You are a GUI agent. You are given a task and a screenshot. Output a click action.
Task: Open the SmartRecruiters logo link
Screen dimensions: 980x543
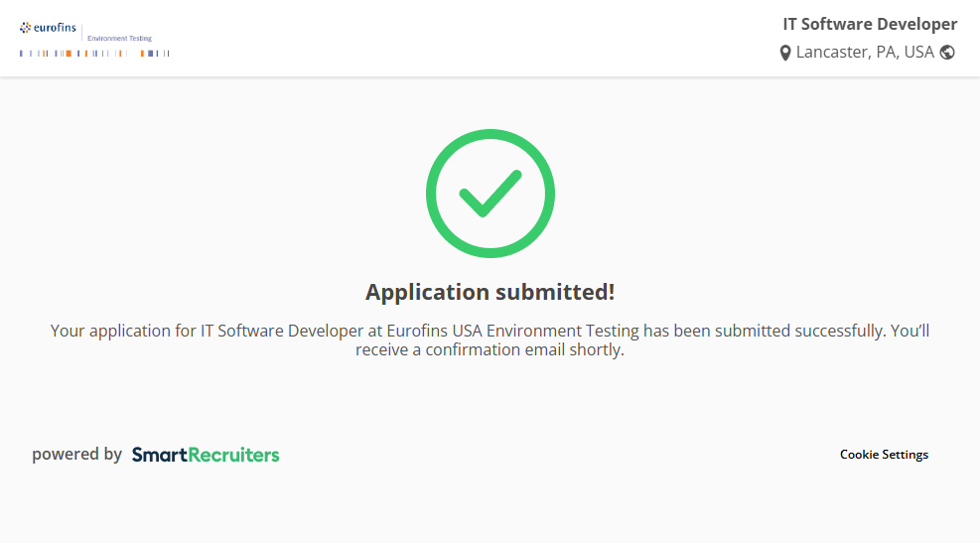pyautogui.click(x=206, y=455)
